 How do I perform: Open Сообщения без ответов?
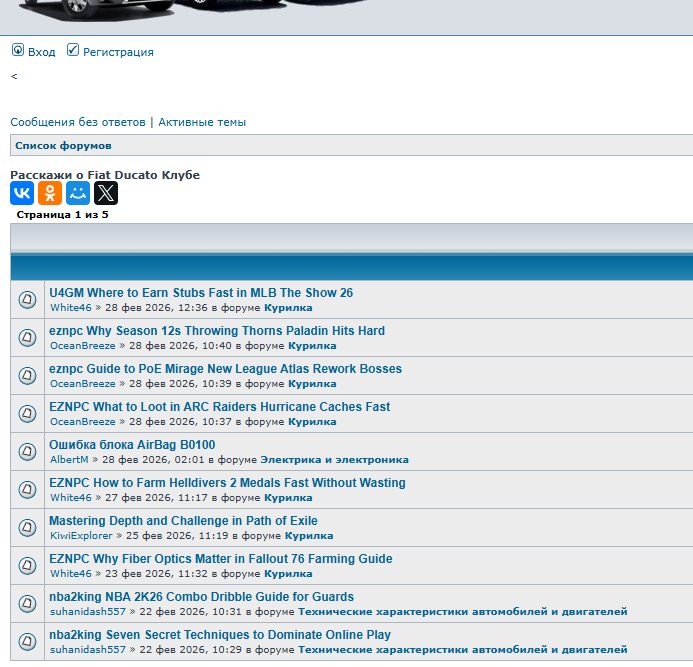click(78, 122)
